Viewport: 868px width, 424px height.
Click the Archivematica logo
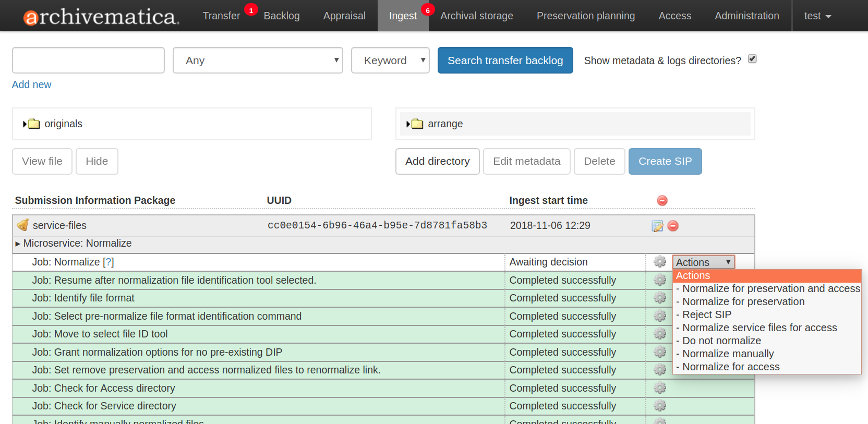pyautogui.click(x=101, y=16)
